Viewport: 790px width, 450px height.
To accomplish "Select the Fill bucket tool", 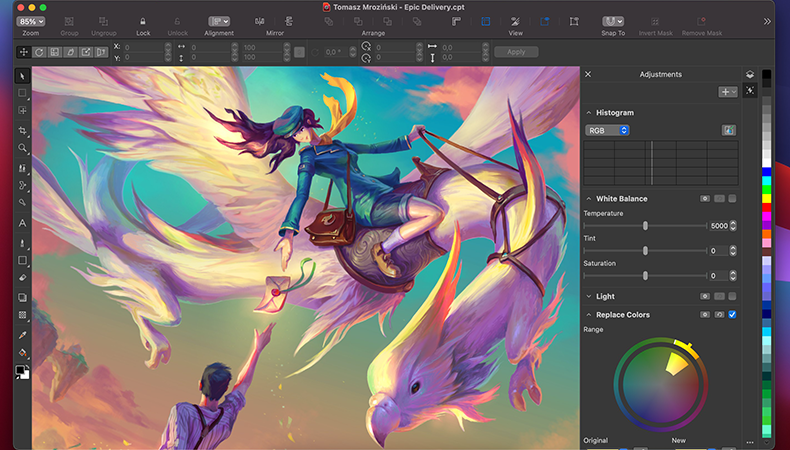I will (22, 352).
